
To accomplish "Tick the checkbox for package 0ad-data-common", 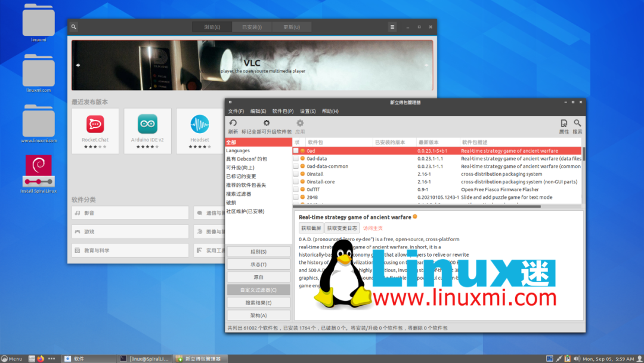I will click(296, 167).
